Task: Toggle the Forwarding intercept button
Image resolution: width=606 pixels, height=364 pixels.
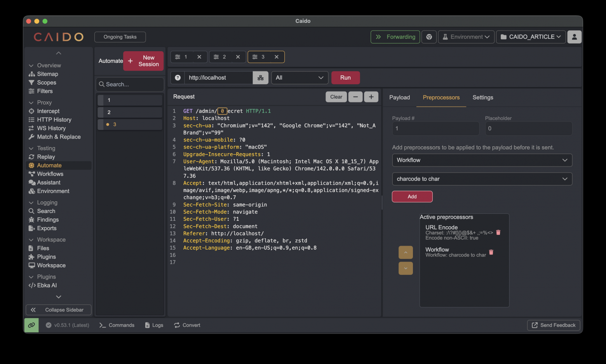Action: (395, 37)
